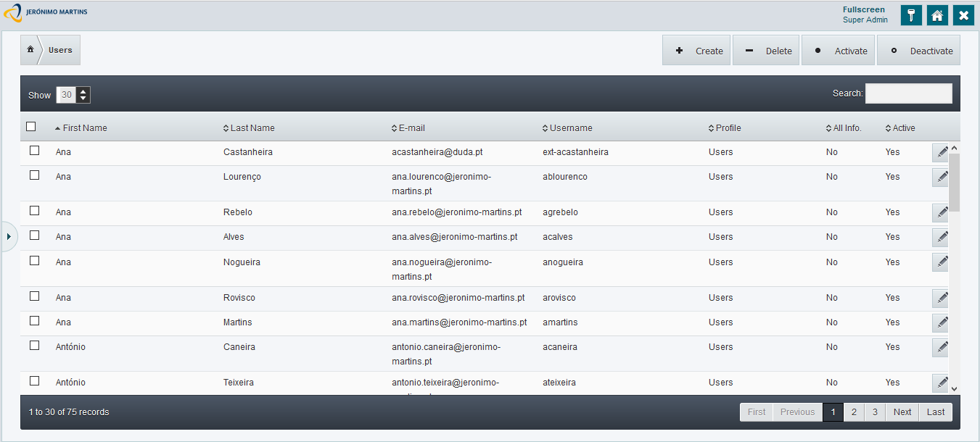Click username agrebelo

click(560, 212)
